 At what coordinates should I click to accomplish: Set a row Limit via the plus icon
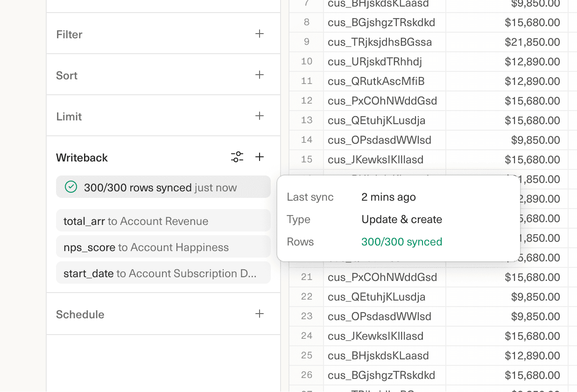coord(260,115)
